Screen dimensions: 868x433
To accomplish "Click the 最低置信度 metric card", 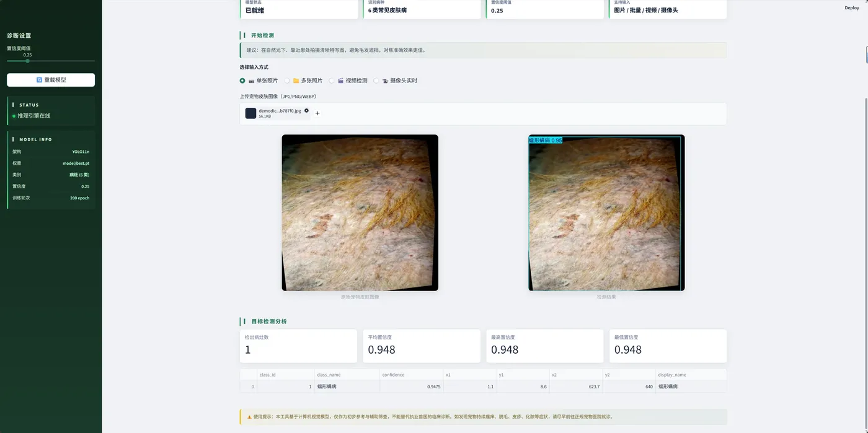I will (668, 346).
